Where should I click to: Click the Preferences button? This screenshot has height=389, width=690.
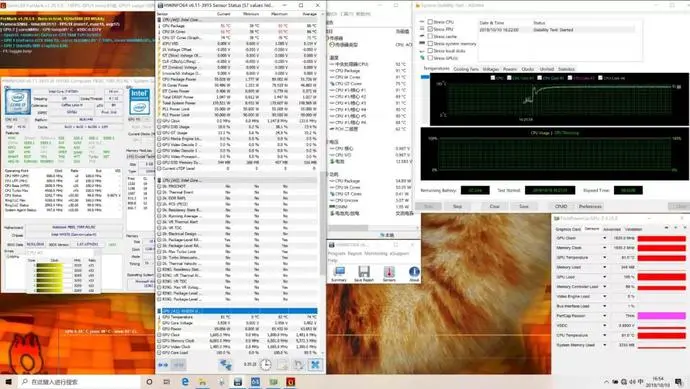pos(590,206)
